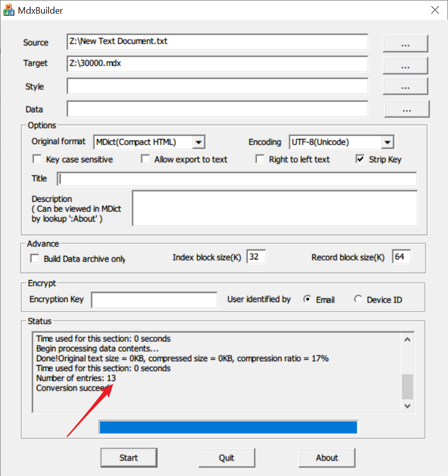The width and height of the screenshot is (448, 476).
Task: Click the compression ratio status line
Action: [182, 359]
